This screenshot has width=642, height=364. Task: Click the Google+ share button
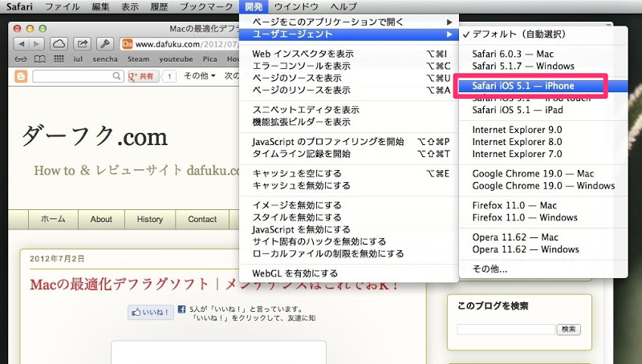[x=144, y=76]
